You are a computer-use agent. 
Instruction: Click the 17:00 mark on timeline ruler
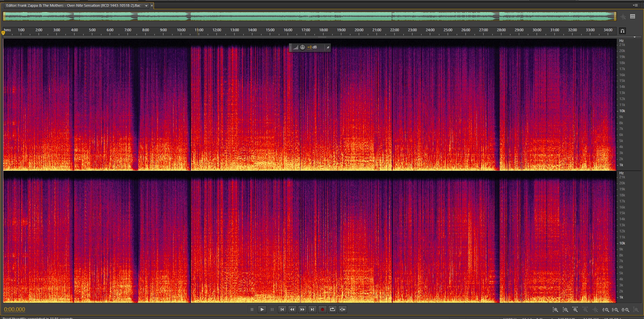[306, 30]
